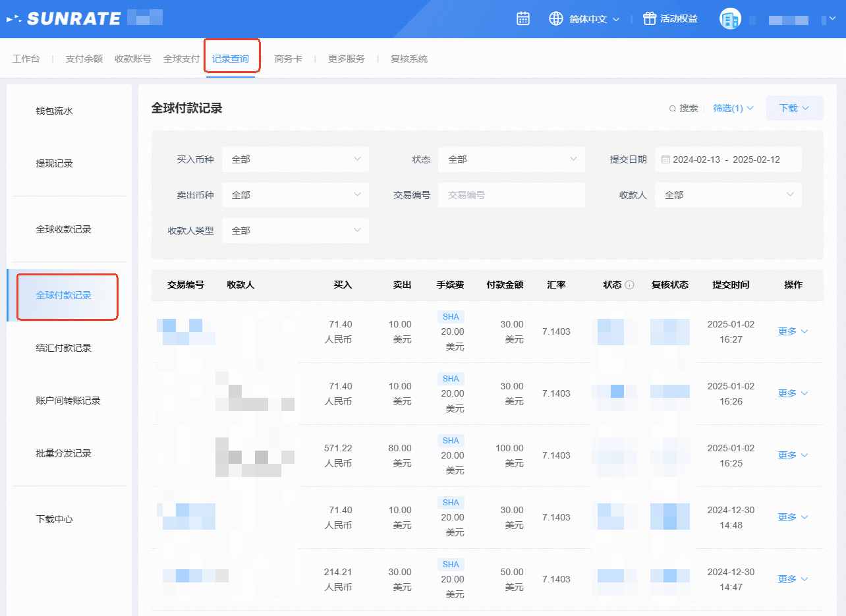Switch to the 全球支付 tab
Viewport: 846px width, 616px height.
181,59
